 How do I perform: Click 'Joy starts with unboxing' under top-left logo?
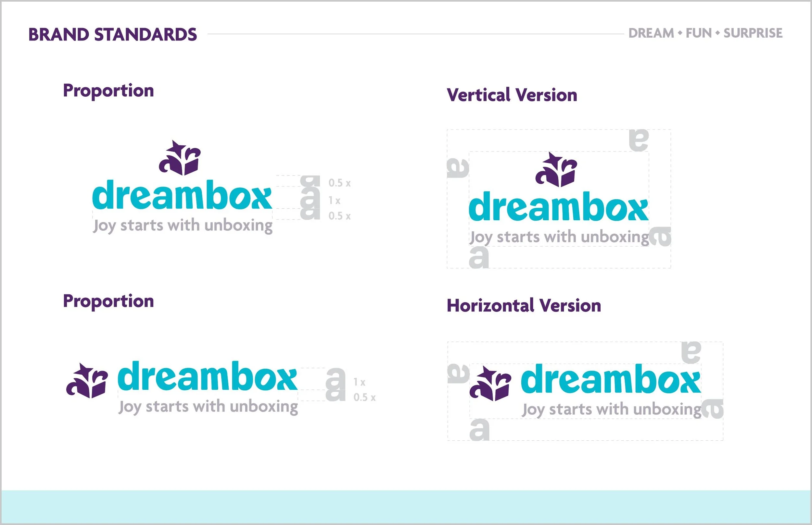[x=183, y=226]
